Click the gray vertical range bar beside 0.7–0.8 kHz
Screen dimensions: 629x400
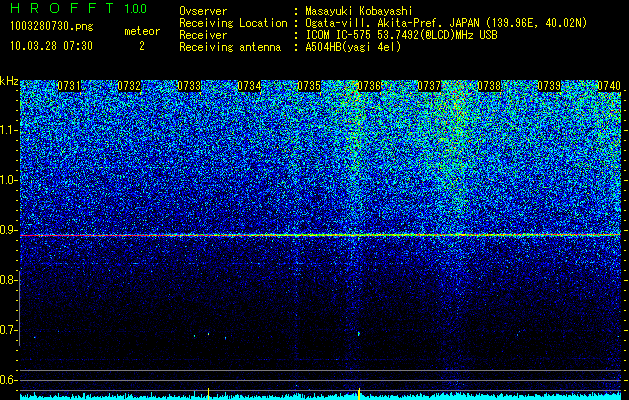(x=20, y=308)
